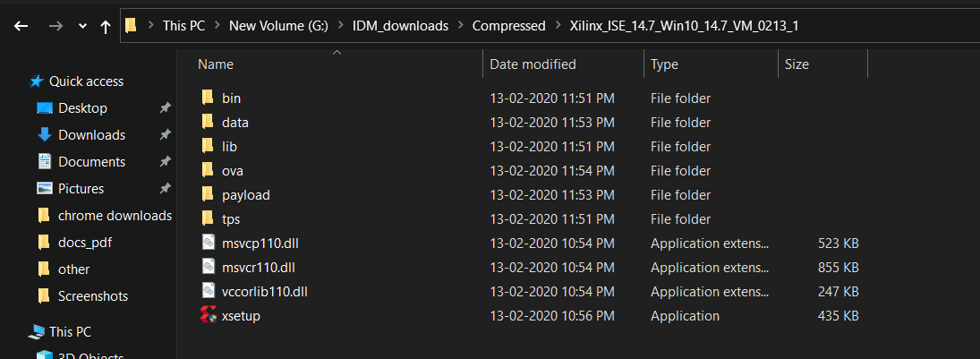The image size is (980, 359).
Task: Select Xilinx_ISE_14.7 folder breadcrumb segment
Action: point(684,26)
